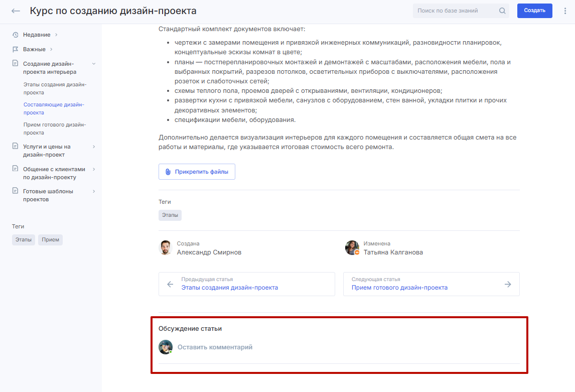Collapse the Создание дизайн-проекта интерьера section
575x392 pixels.
(94, 64)
